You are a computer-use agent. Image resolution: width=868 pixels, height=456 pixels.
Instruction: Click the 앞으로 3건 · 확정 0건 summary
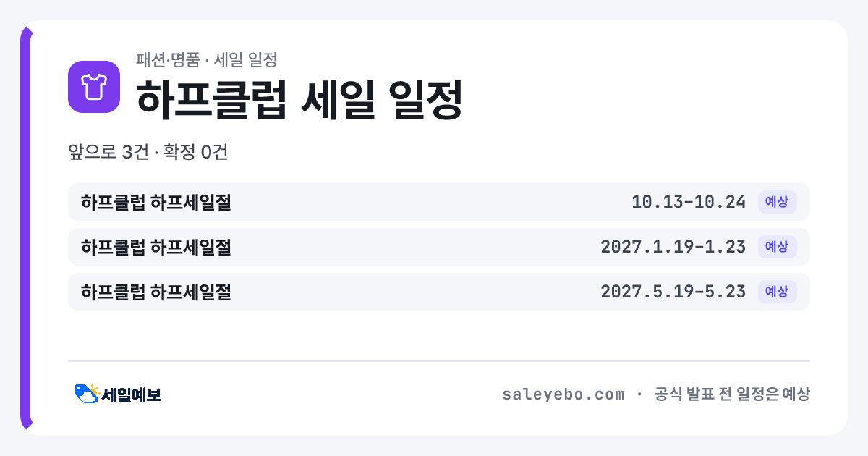(148, 153)
